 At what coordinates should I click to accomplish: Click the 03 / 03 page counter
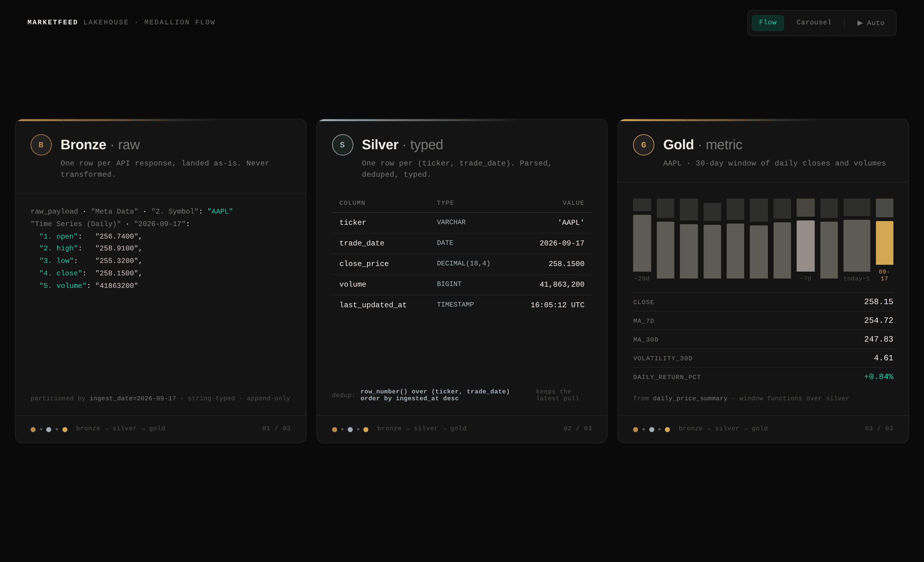(x=879, y=428)
